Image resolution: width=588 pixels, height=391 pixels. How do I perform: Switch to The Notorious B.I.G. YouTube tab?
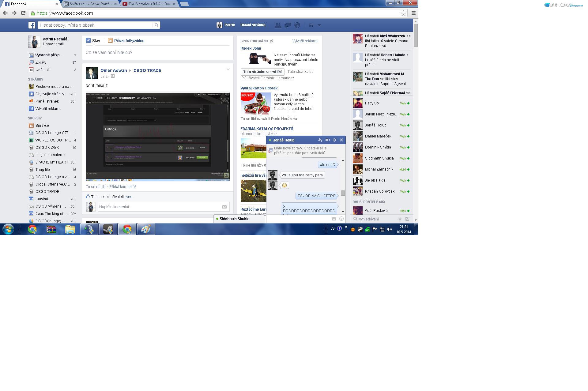(x=148, y=4)
